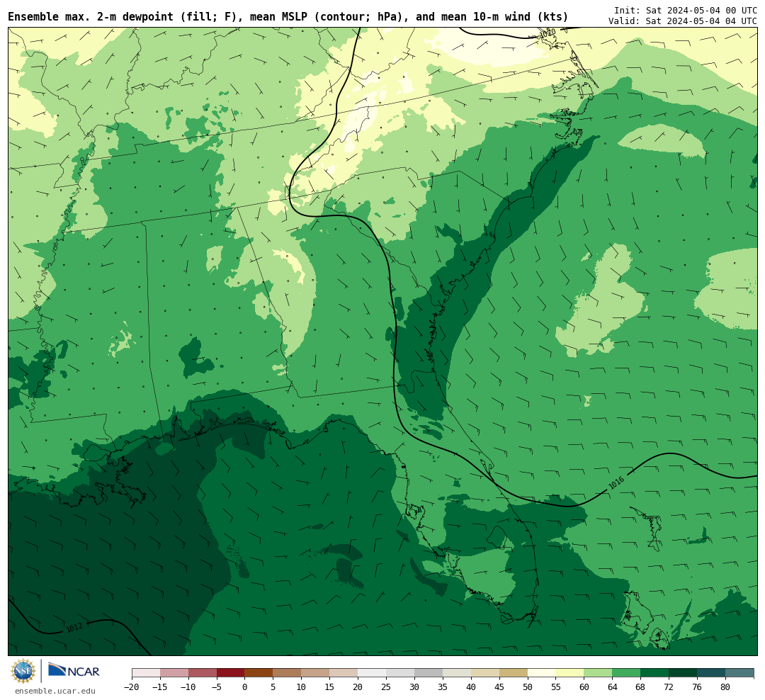The width and height of the screenshot is (765, 700).
Task: Select the chart title about ensemble max dewpoint
Action: pos(288,17)
